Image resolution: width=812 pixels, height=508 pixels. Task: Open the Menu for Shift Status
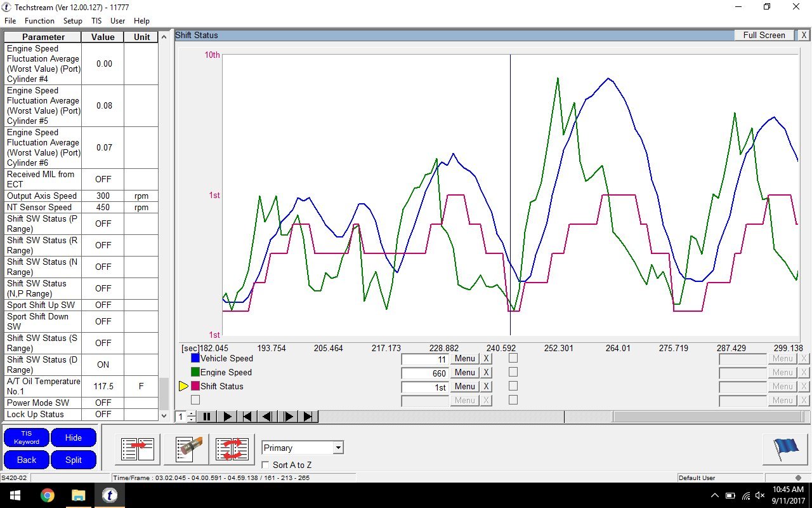(464, 387)
